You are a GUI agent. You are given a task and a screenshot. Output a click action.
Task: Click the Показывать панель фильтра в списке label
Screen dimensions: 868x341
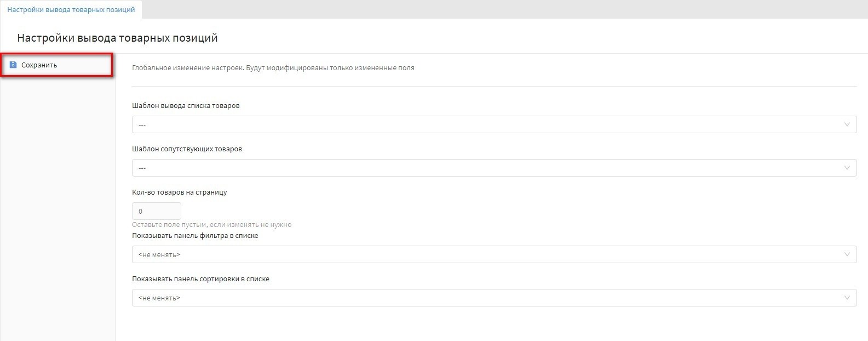pos(195,235)
